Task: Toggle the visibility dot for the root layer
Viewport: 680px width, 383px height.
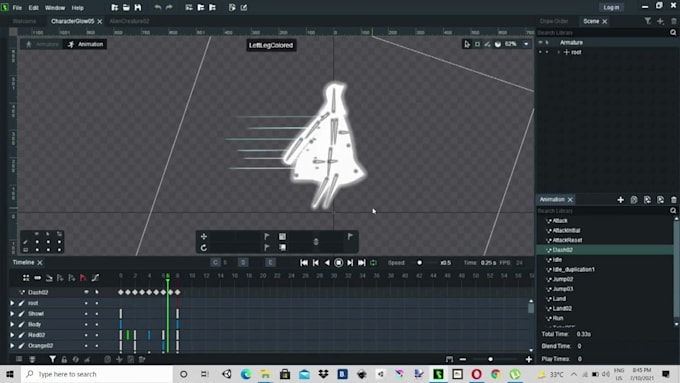Action: pos(86,303)
